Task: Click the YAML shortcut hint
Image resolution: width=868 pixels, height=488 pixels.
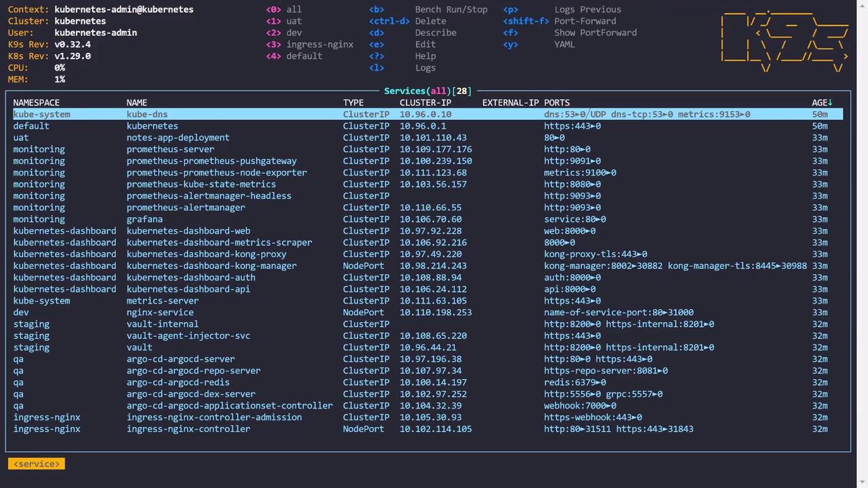Action: coord(564,44)
